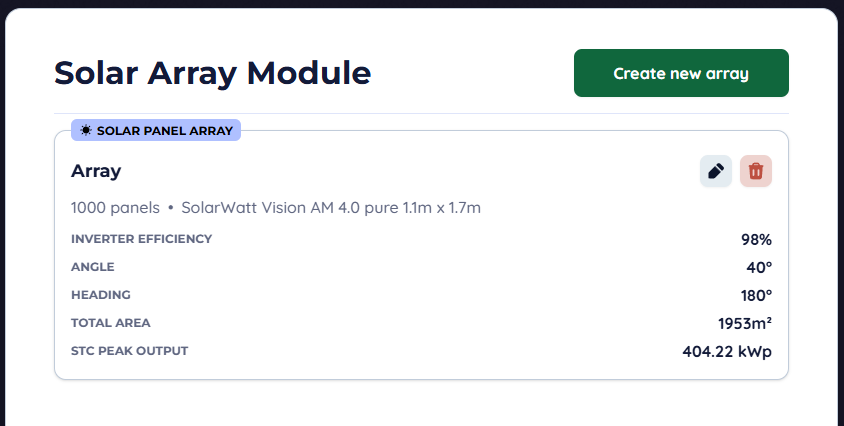Click the sun icon in the badge
The image size is (844, 426).
(86, 130)
